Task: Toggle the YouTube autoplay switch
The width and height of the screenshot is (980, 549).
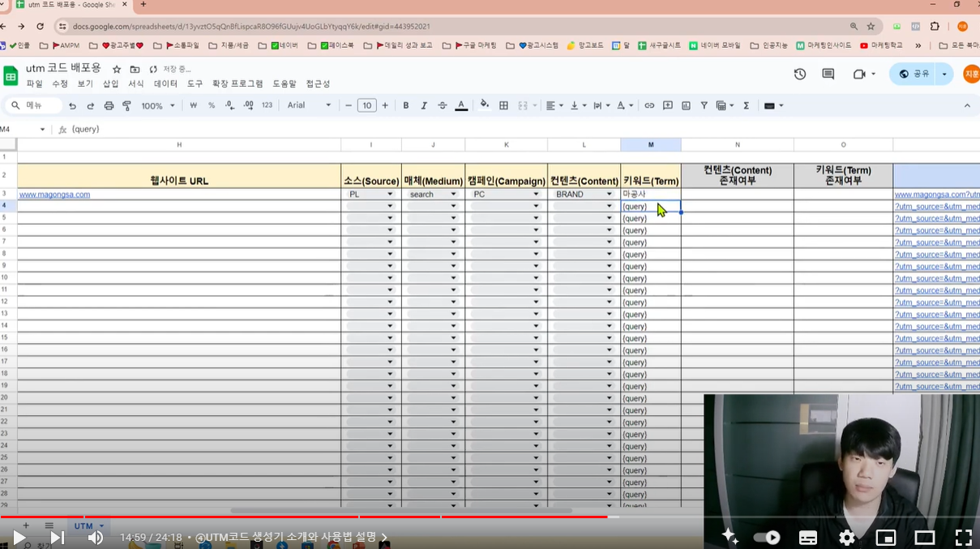Action: (x=767, y=537)
